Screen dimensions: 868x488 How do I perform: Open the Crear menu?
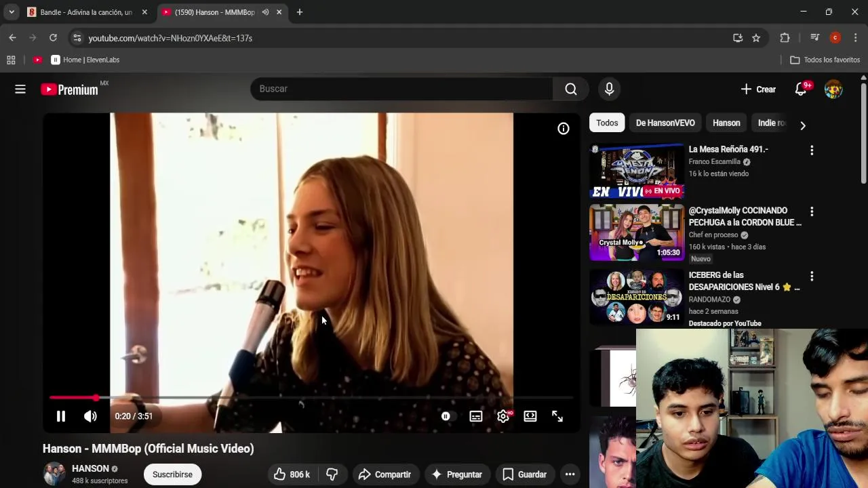pos(758,89)
